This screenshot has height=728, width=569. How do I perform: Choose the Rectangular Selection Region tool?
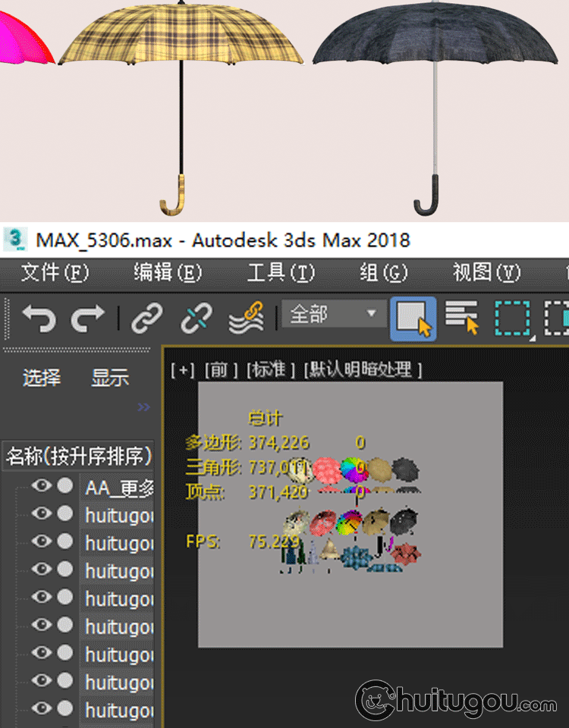click(513, 318)
